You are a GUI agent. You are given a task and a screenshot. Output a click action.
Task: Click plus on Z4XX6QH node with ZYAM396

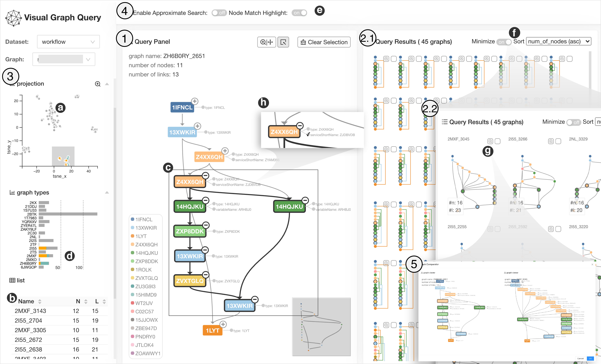click(225, 151)
